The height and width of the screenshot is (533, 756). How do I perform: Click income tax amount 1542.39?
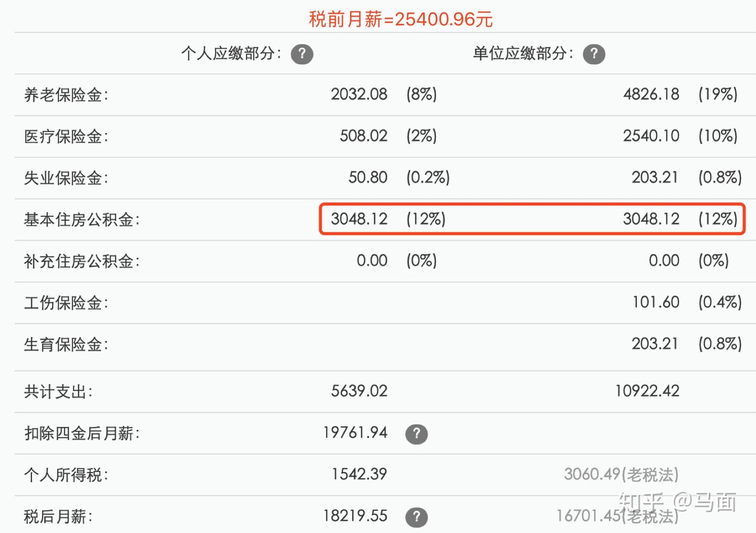pyautogui.click(x=359, y=474)
